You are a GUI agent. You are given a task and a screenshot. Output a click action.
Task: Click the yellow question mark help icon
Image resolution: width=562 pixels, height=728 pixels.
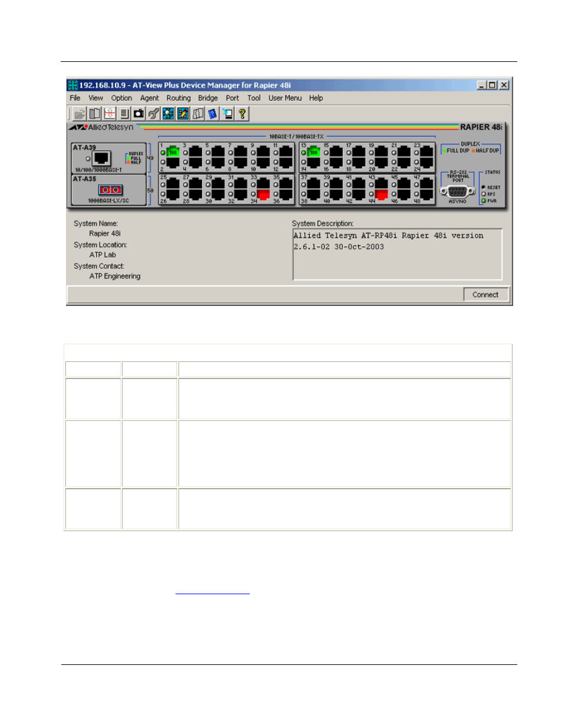point(242,114)
